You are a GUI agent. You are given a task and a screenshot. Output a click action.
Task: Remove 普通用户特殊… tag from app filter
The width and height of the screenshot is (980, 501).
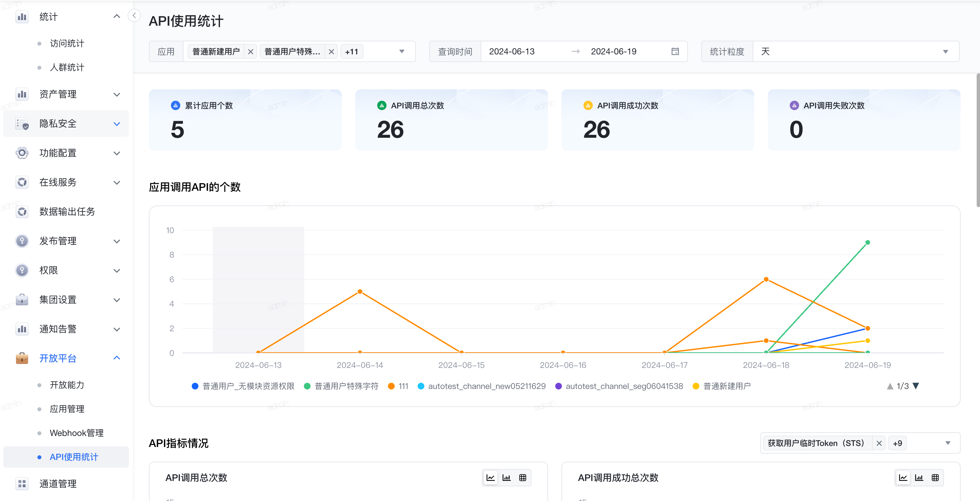pyautogui.click(x=331, y=52)
